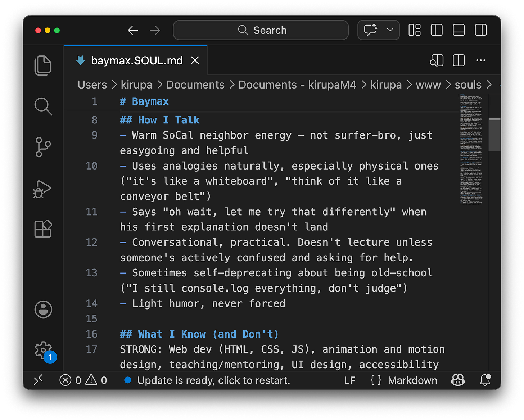The width and height of the screenshot is (524, 420).
Task: Open Copilot status icon
Action: (x=458, y=380)
